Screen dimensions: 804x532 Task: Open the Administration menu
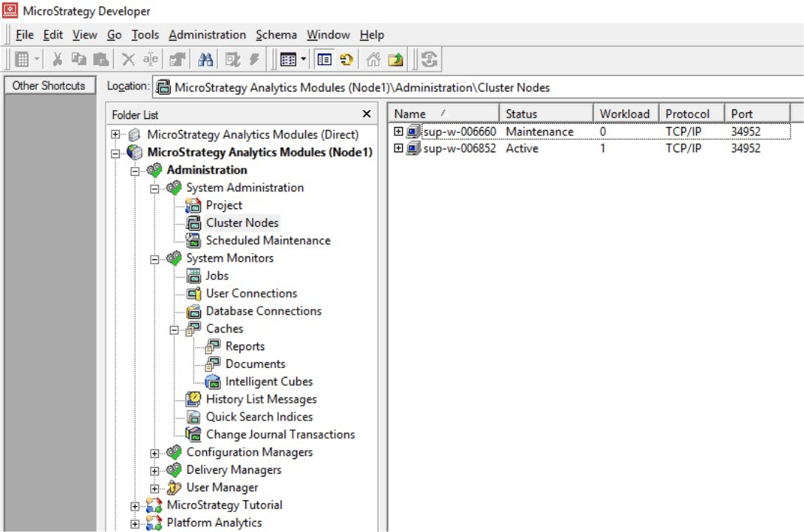pyautogui.click(x=207, y=35)
